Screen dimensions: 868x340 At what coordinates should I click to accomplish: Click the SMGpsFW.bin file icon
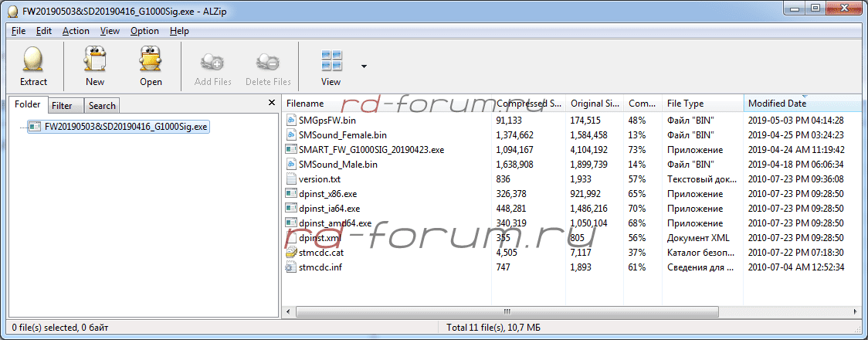click(x=291, y=120)
